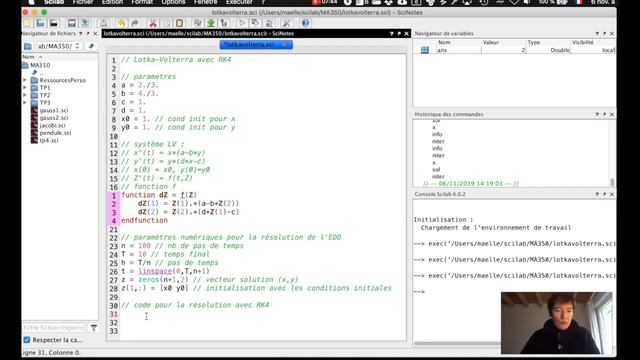640x360 pixels.
Task: Open the Options menu
Action: (x=173, y=2)
